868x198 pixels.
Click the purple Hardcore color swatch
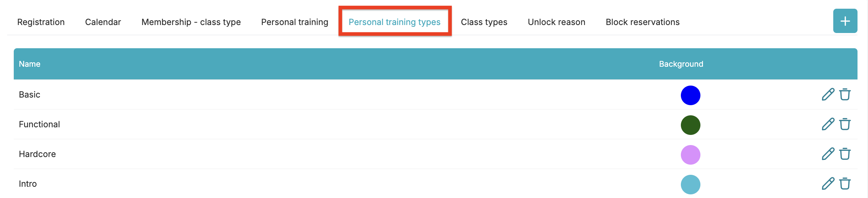[690, 155]
